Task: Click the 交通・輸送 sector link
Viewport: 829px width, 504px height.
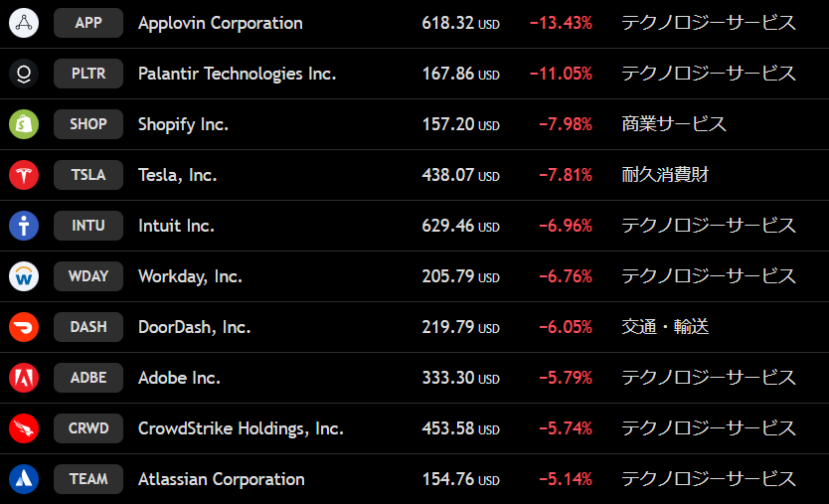Action: (x=665, y=327)
